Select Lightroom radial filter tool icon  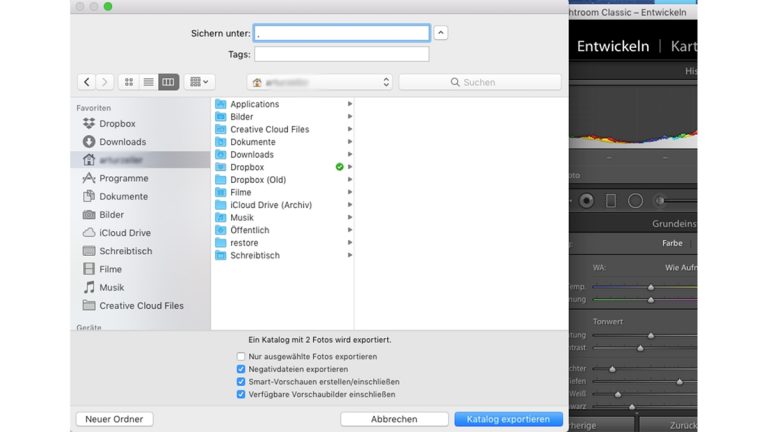point(635,201)
